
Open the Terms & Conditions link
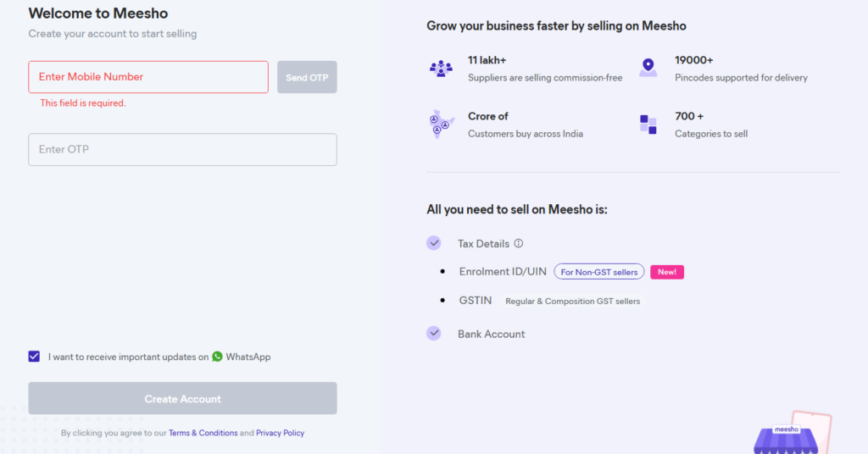tap(203, 433)
